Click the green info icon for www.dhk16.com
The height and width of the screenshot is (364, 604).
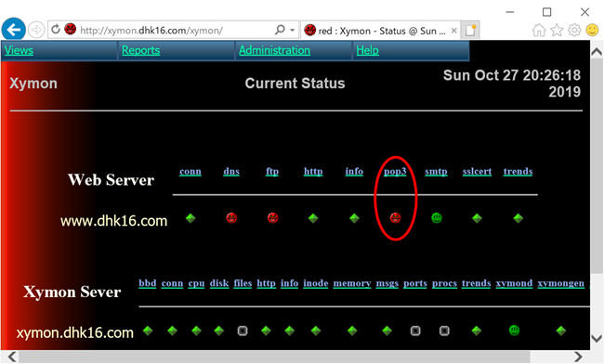click(x=354, y=218)
